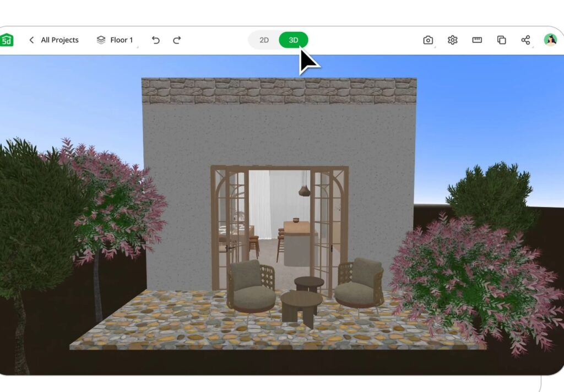Select the ruler measurement tool
Image resolution: width=564 pixels, height=392 pixels.
pos(476,40)
